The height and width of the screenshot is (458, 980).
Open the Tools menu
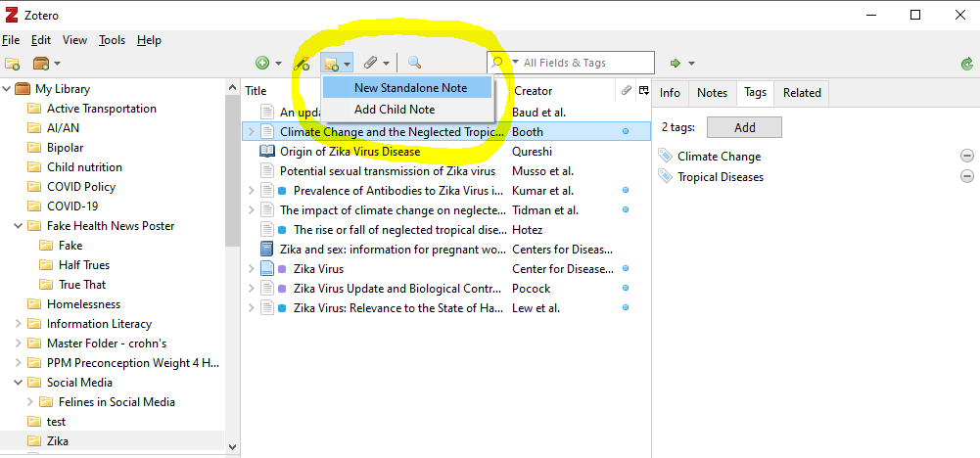tap(113, 40)
